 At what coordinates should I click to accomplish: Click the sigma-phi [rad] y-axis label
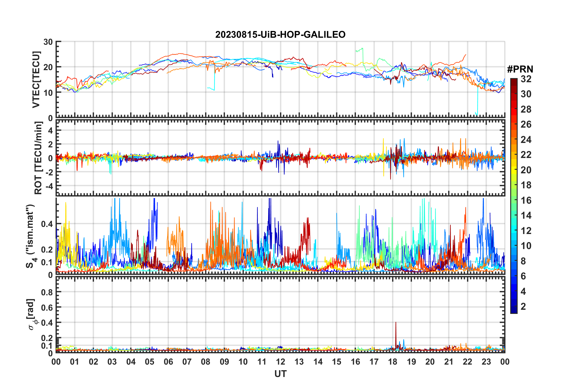point(31,314)
